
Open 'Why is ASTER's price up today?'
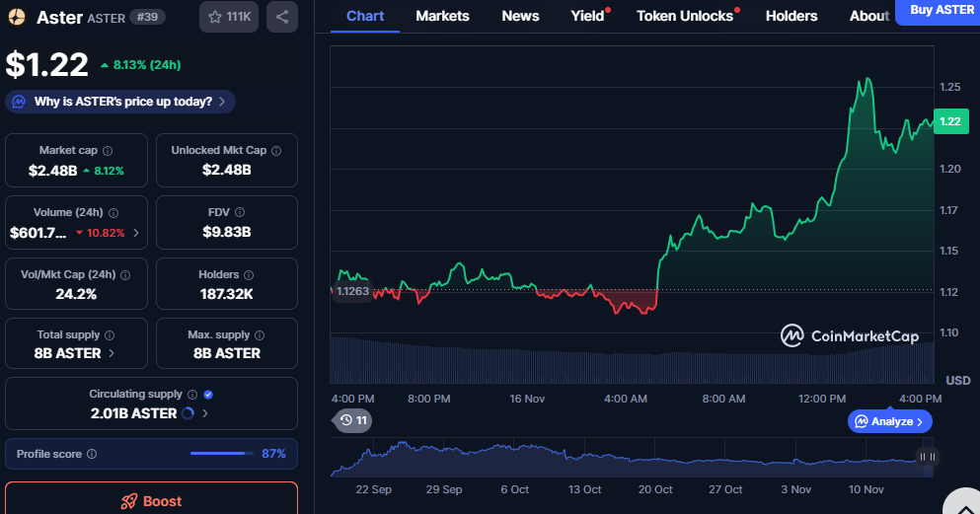click(120, 102)
